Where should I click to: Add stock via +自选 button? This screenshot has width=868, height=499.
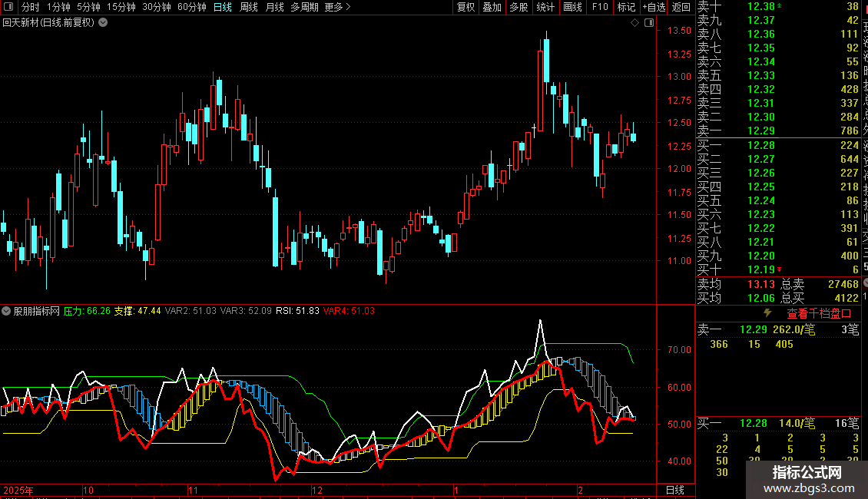point(654,7)
